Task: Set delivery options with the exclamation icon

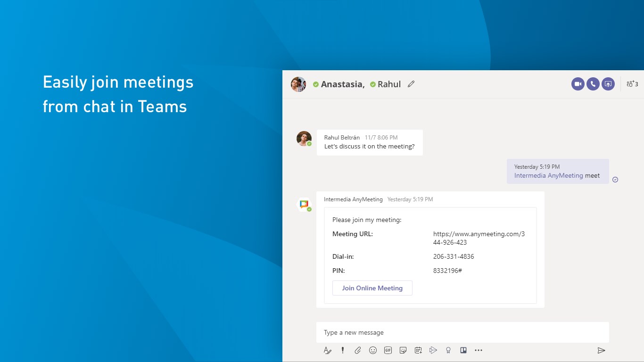Action: click(343, 350)
